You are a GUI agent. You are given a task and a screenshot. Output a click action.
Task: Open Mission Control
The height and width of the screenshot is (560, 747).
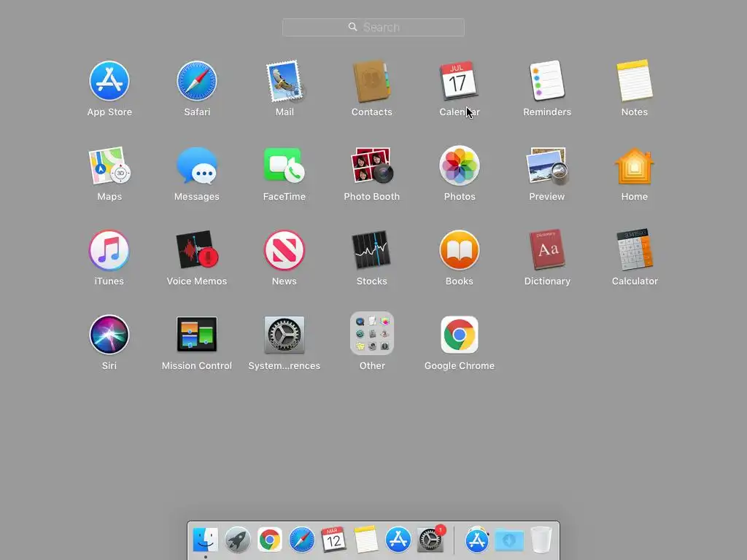click(197, 335)
